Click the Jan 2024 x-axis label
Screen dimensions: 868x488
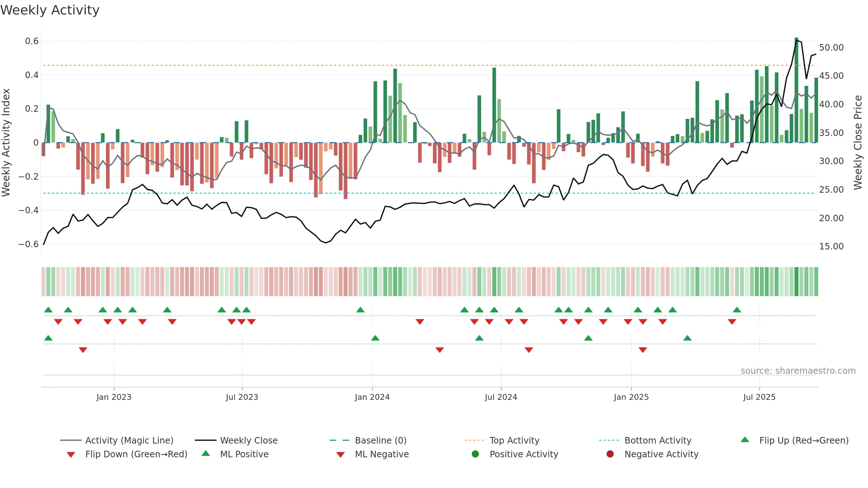pyautogui.click(x=372, y=397)
